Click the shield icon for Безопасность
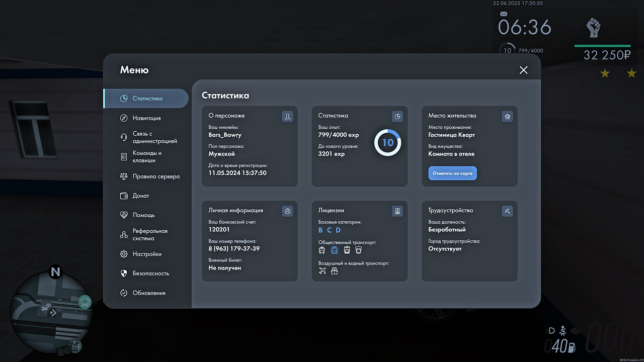 pyautogui.click(x=124, y=274)
